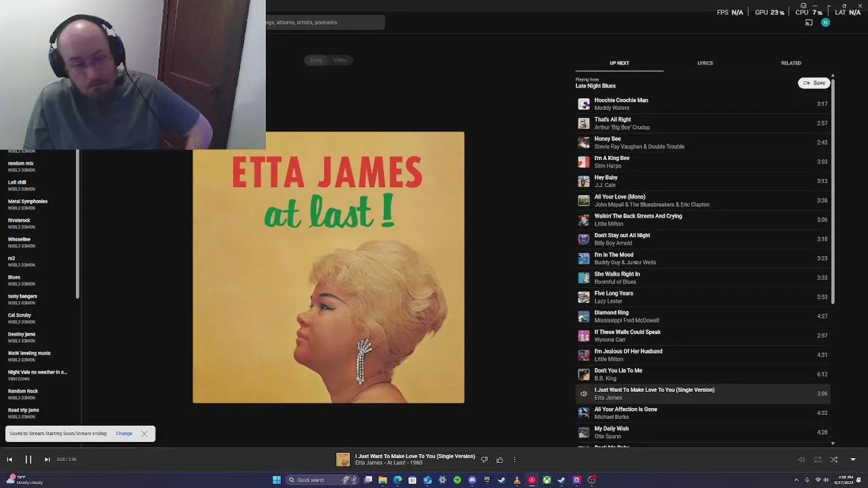Viewport: 868px width, 488px height.
Task: Open the random mix playlist in sidebar
Action: pyautogui.click(x=20, y=163)
